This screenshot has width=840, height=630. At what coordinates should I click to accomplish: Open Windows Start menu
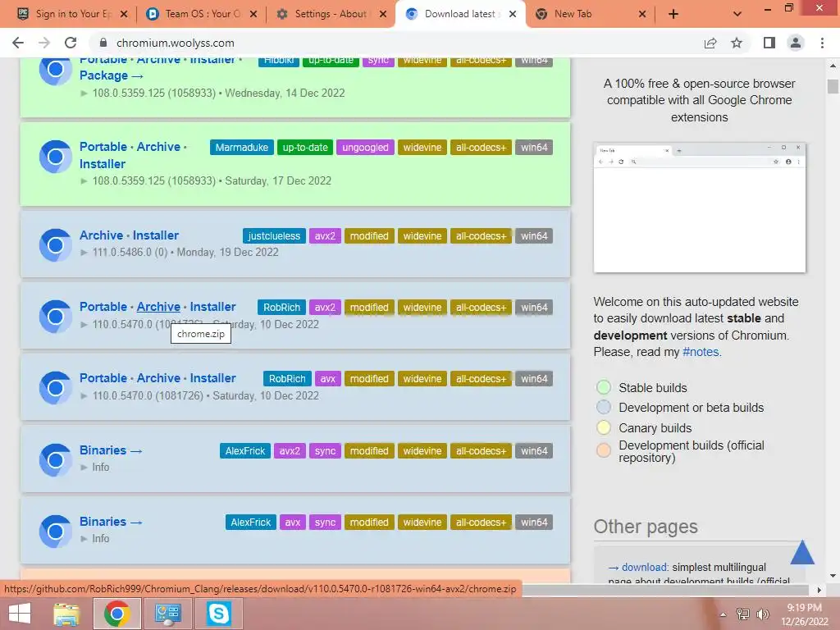[20, 614]
